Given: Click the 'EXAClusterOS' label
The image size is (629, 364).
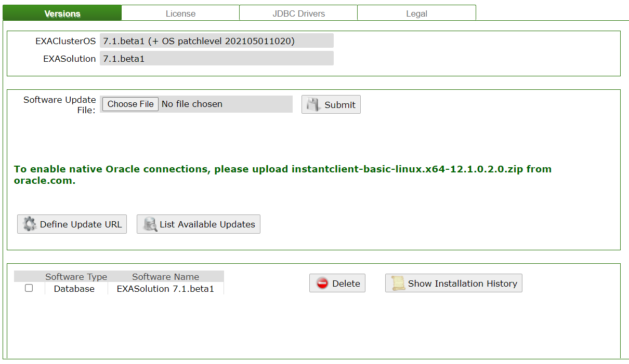Looking at the screenshot, I should [x=65, y=41].
